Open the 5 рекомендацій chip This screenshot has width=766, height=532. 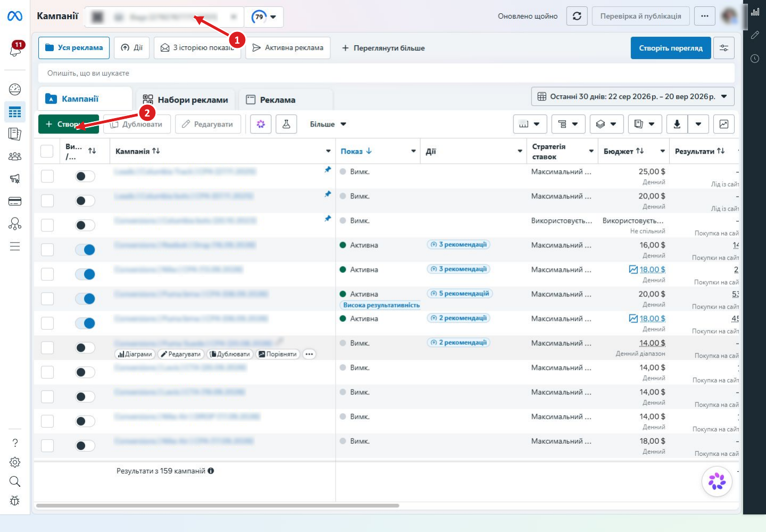point(459,294)
